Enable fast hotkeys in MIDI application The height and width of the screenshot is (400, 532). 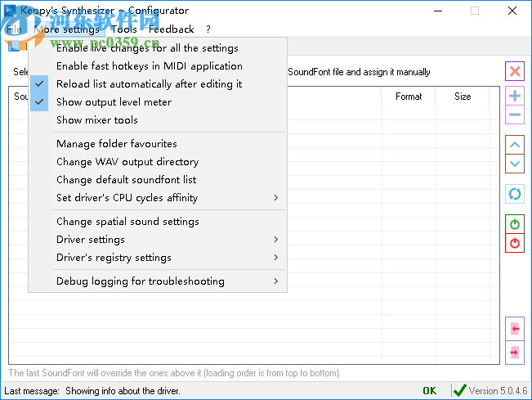point(158,66)
